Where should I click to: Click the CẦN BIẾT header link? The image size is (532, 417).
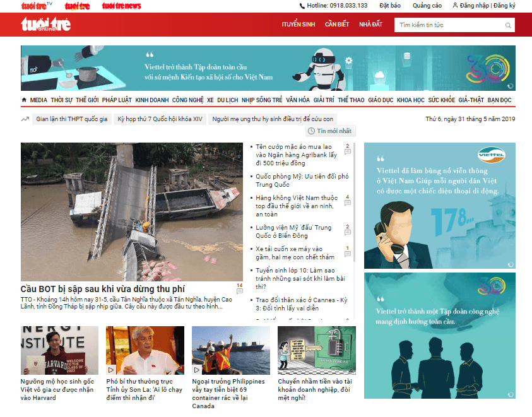(x=337, y=25)
